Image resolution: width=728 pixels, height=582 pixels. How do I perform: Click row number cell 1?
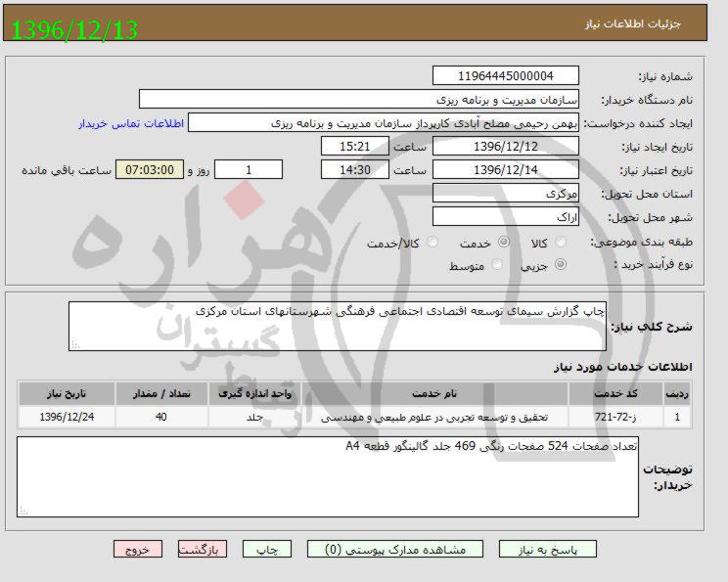(x=677, y=417)
